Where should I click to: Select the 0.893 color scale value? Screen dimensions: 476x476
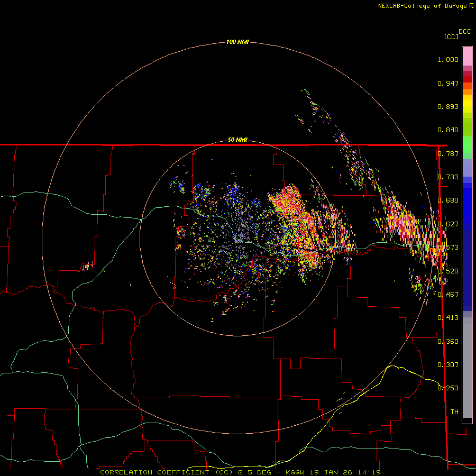coord(448,106)
